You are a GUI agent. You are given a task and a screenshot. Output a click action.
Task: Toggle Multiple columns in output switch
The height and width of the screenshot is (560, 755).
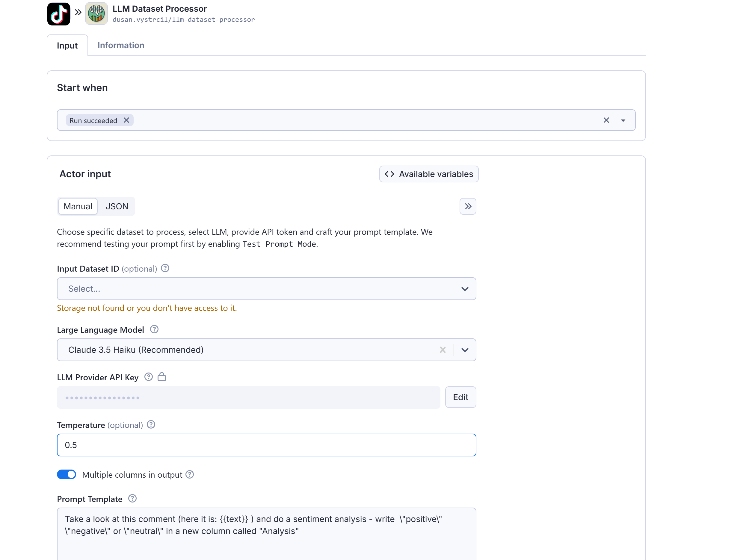tap(67, 474)
